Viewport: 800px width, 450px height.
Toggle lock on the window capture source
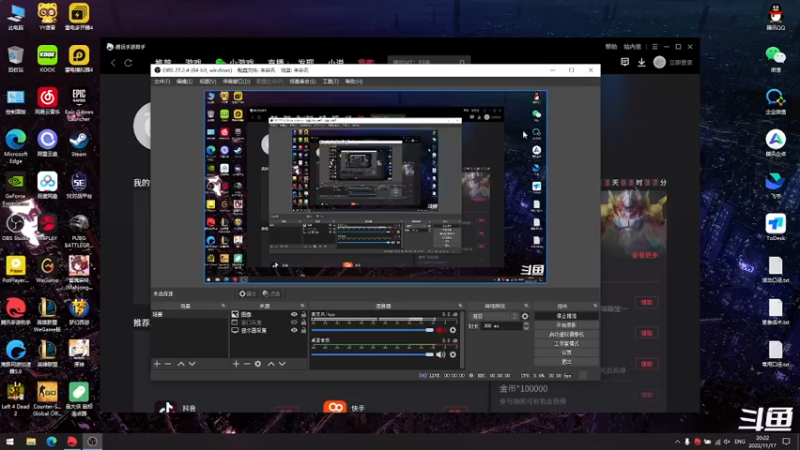[x=304, y=322]
